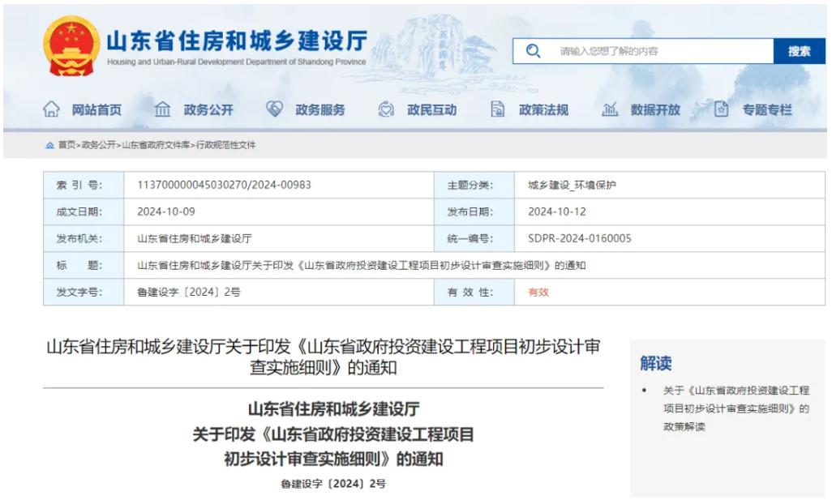The width and height of the screenshot is (832, 504).
Task: Click the 山东省住房和城乡建设厅 site title
Action: coord(237,41)
